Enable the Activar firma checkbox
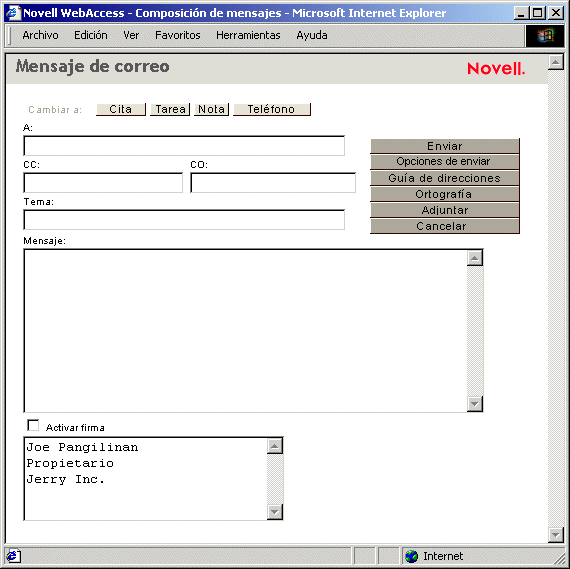This screenshot has height=569, width=570. point(33,425)
